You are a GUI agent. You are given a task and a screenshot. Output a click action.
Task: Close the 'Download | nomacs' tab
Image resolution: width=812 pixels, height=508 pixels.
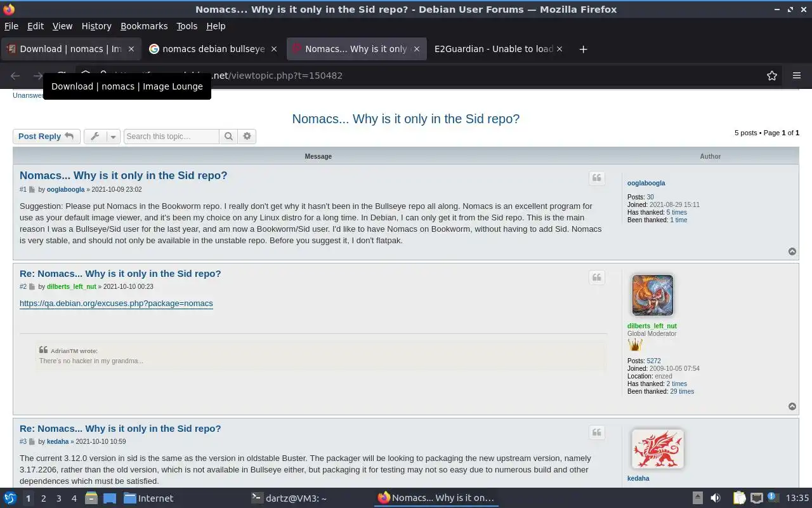[131, 49]
